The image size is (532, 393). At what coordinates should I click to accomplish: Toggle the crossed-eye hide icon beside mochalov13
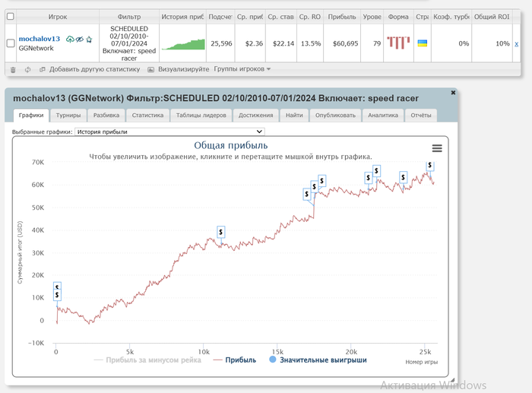coord(79,40)
